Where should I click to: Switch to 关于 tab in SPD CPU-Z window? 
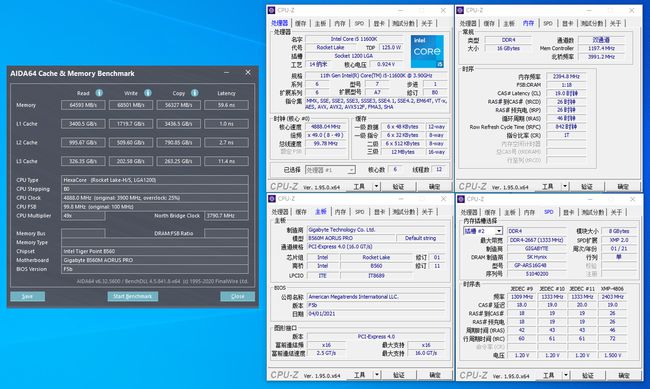point(616,212)
